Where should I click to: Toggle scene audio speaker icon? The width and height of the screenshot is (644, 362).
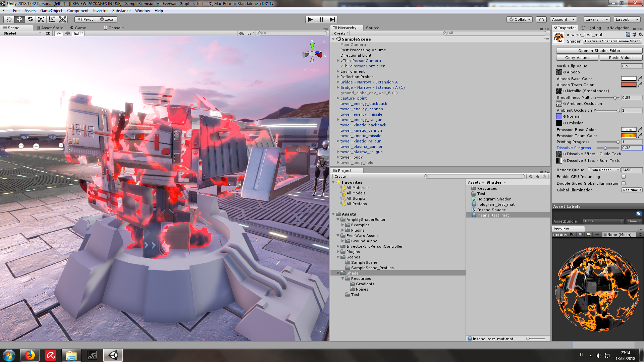(67, 33)
